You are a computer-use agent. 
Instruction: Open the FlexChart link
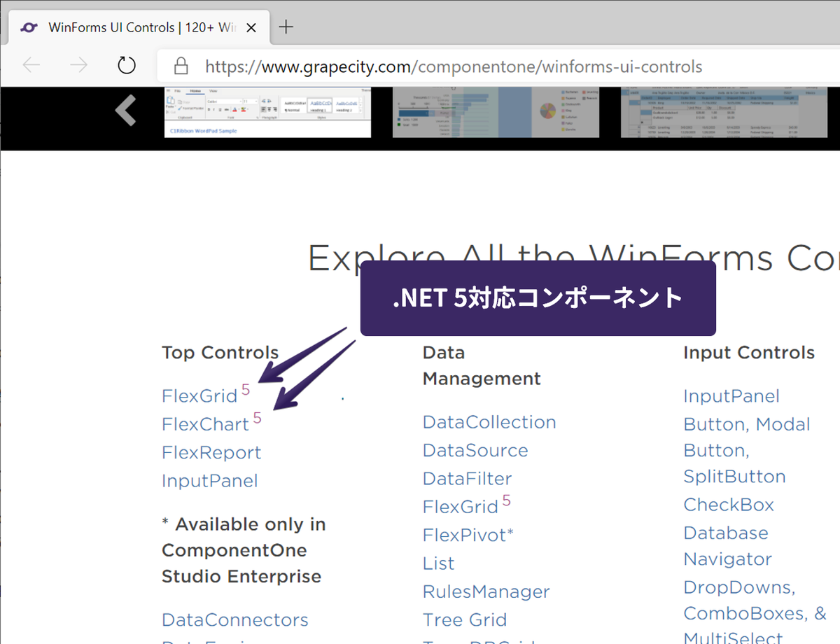click(205, 424)
